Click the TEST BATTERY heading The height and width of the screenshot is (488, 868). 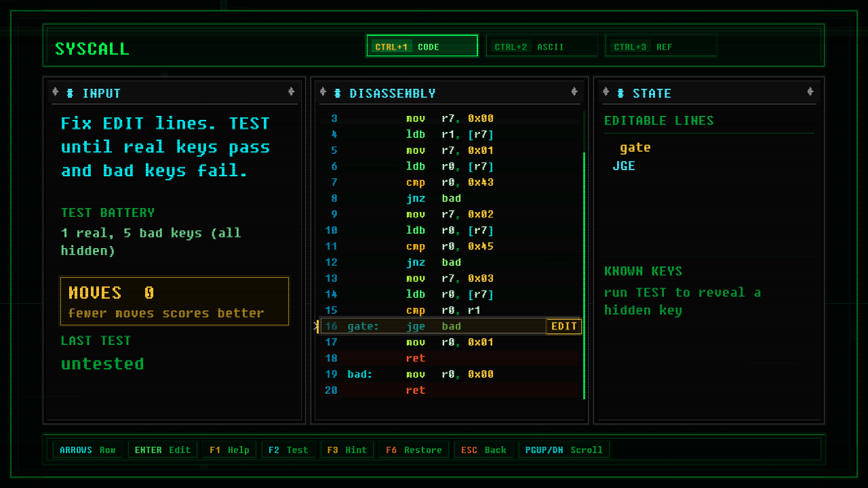(108, 213)
